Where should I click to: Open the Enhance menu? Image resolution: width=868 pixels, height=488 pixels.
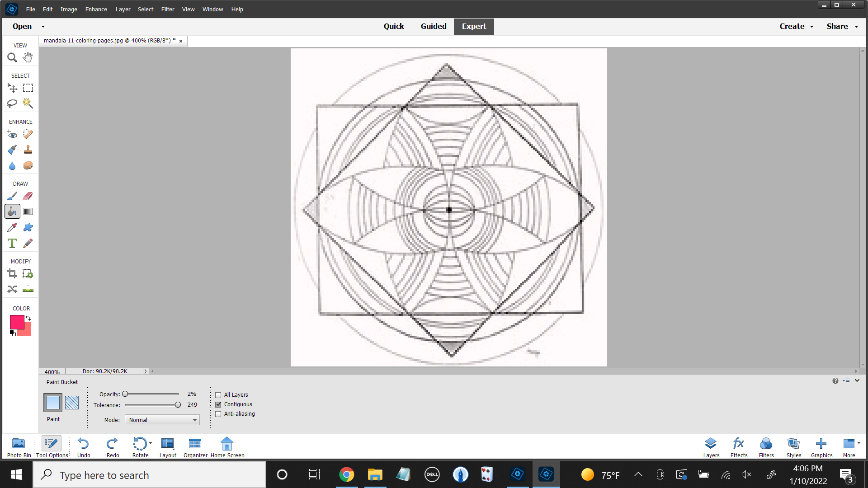[96, 9]
